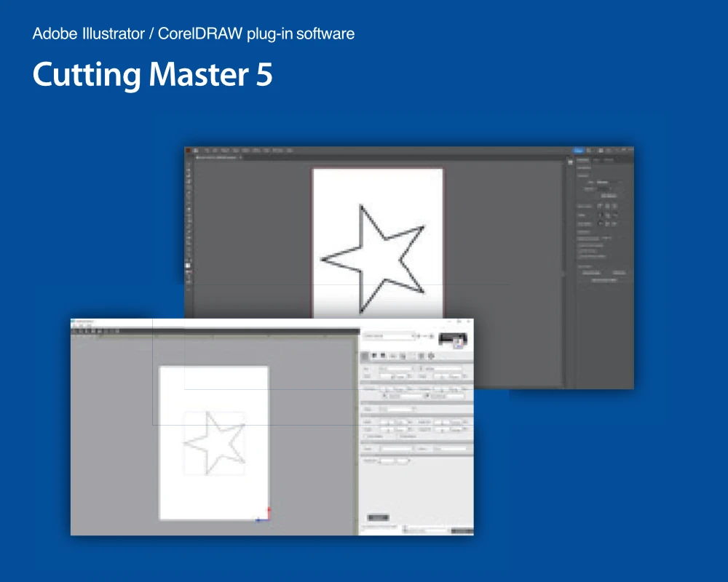728x582 pixels.
Task: Select the bold star on the Illustrator artboard
Action: click(373, 258)
